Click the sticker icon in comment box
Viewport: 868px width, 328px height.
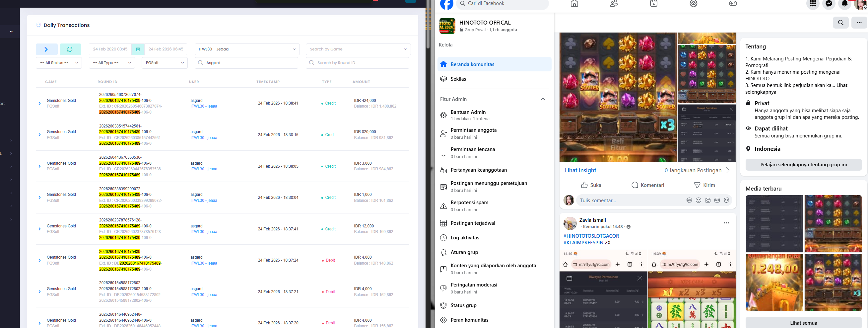tap(726, 200)
